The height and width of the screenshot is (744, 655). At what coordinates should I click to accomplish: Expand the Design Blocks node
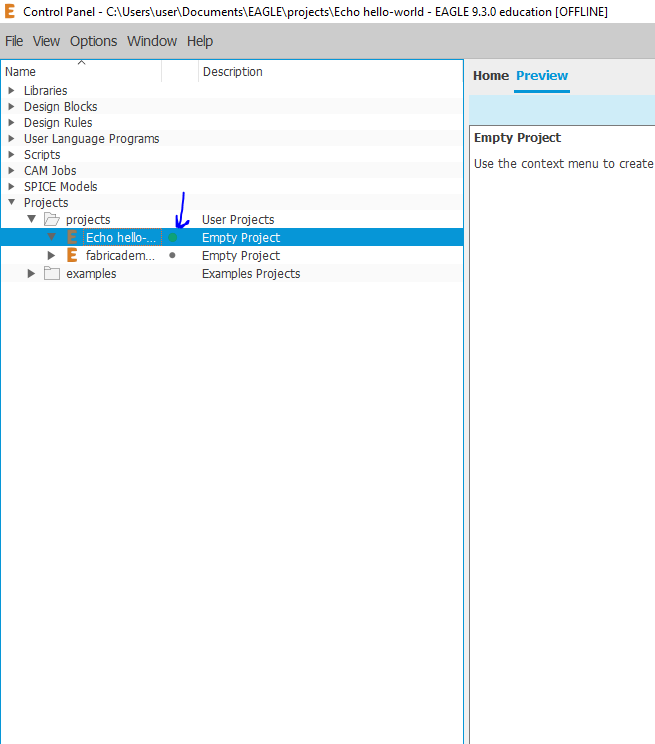11,106
